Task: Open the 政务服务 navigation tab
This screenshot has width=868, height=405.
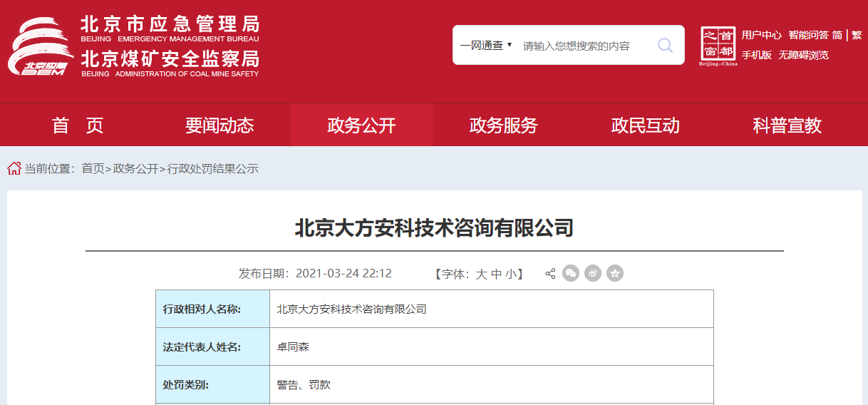Action: click(503, 125)
